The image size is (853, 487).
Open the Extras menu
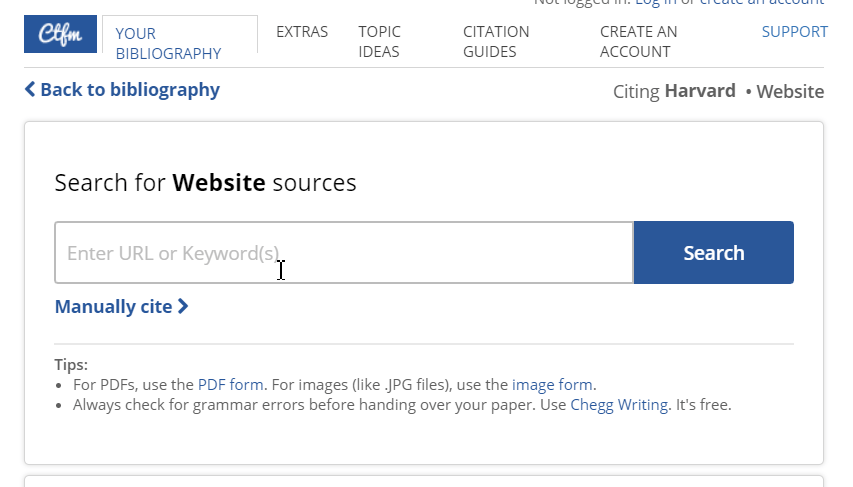[302, 32]
